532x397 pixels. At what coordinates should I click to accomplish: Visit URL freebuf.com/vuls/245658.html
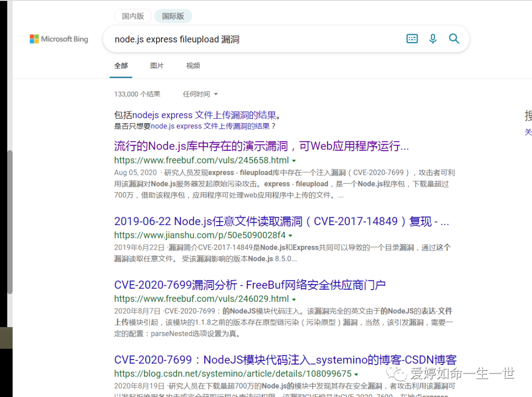pyautogui.click(x=201, y=160)
